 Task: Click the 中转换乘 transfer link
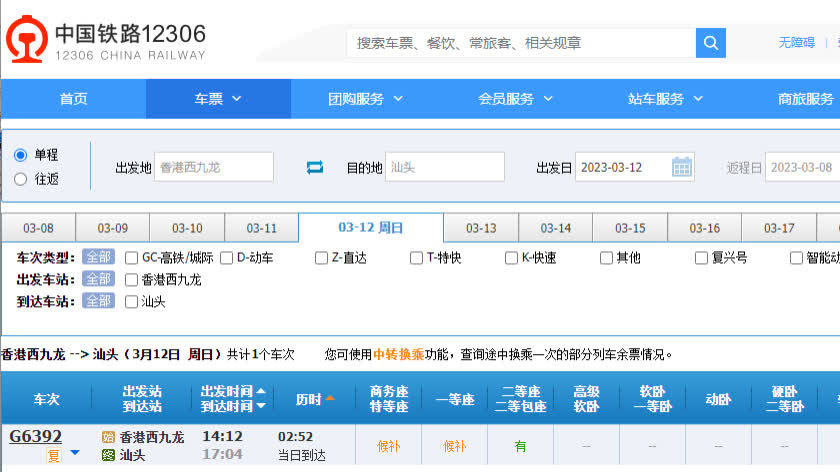(399, 354)
